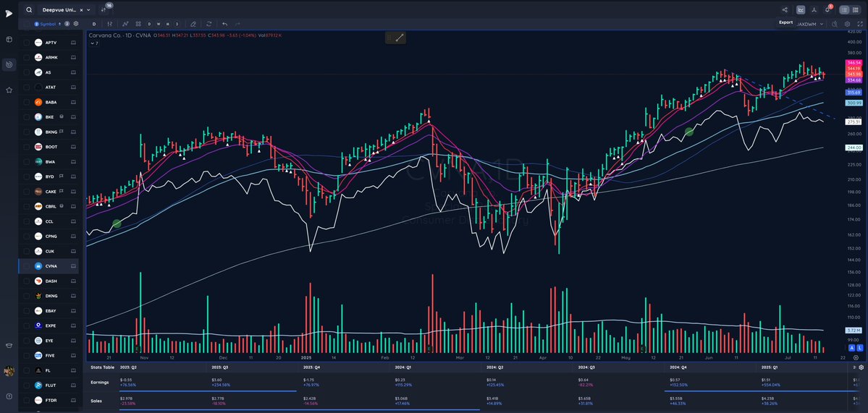
Task: Click the 315.69 blue price label
Action: pos(854,93)
